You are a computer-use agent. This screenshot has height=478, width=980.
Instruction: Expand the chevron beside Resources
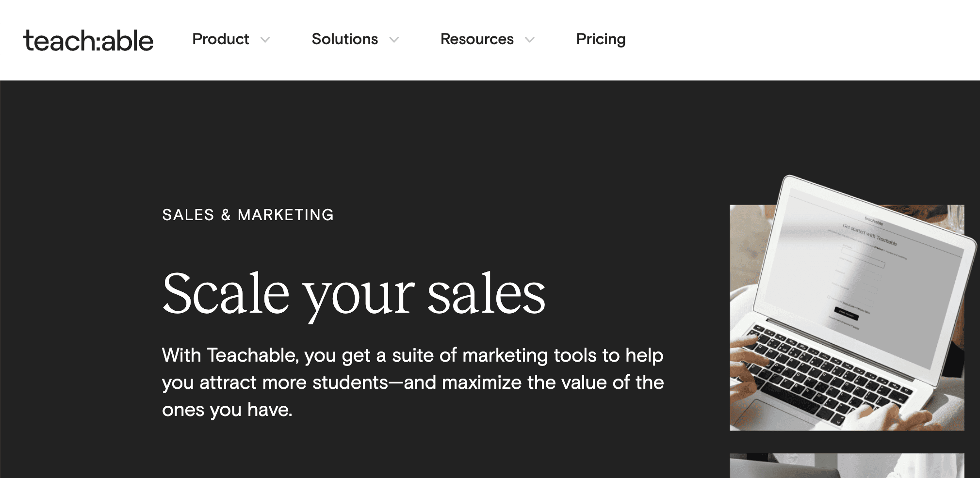(530, 40)
